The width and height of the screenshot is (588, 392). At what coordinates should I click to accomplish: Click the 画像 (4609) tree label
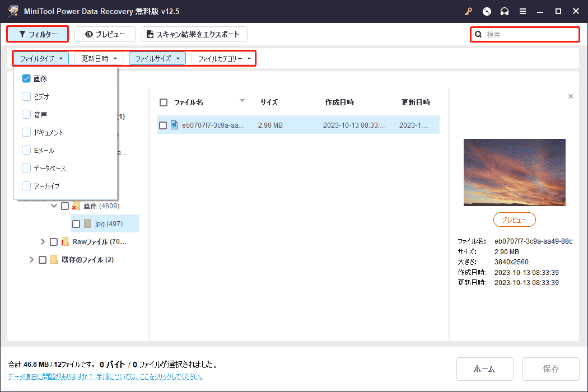click(x=101, y=206)
